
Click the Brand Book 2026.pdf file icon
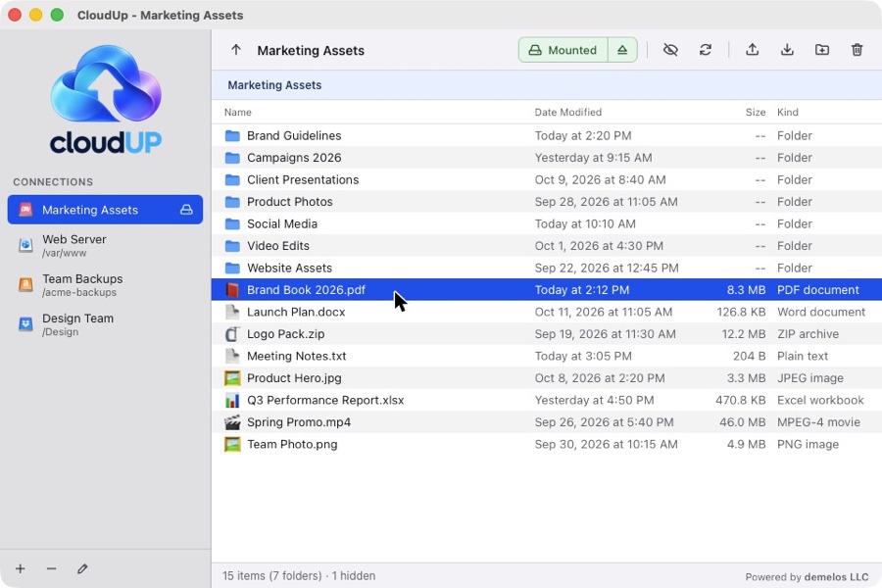(232, 290)
